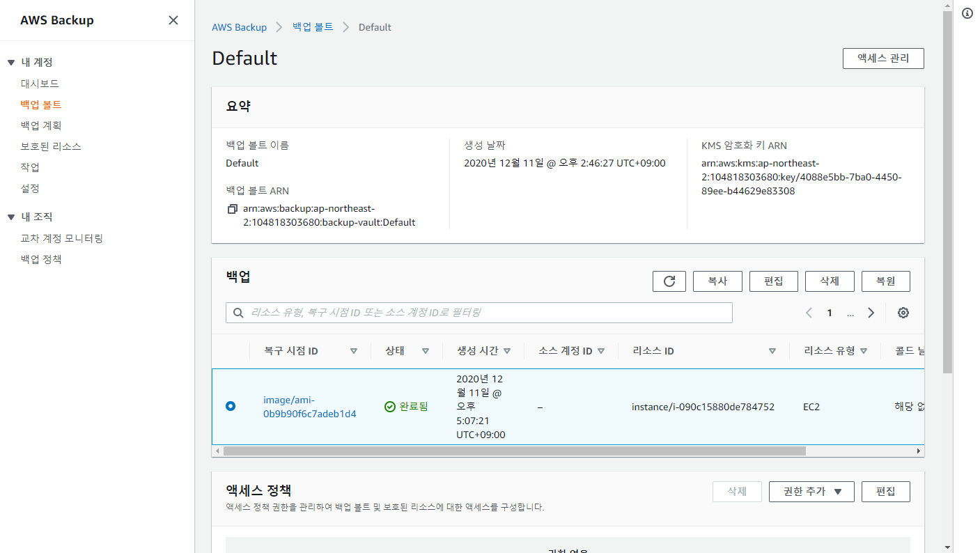The height and width of the screenshot is (553, 980).
Task: Click the 복사 button
Action: pyautogui.click(x=717, y=281)
